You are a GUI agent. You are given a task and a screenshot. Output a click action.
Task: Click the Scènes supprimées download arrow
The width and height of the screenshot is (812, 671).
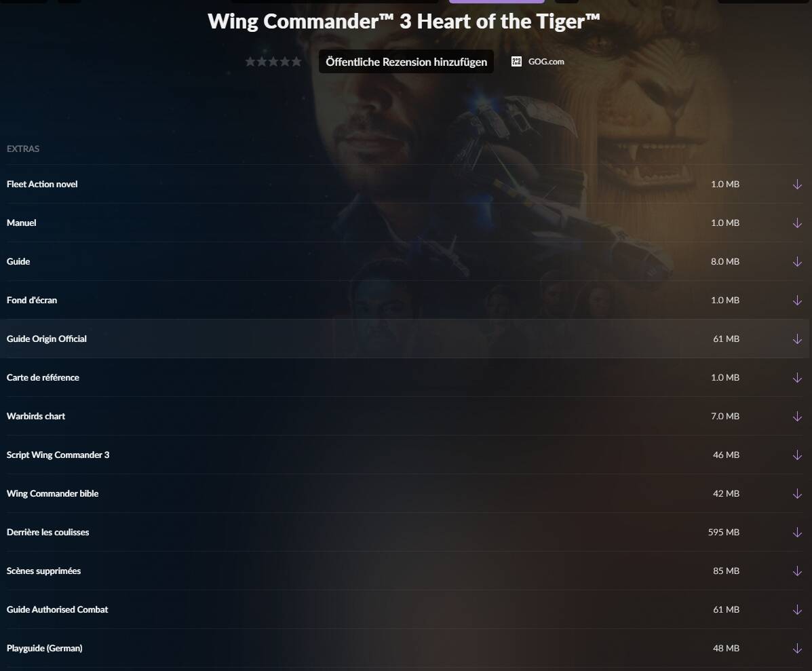click(x=797, y=571)
